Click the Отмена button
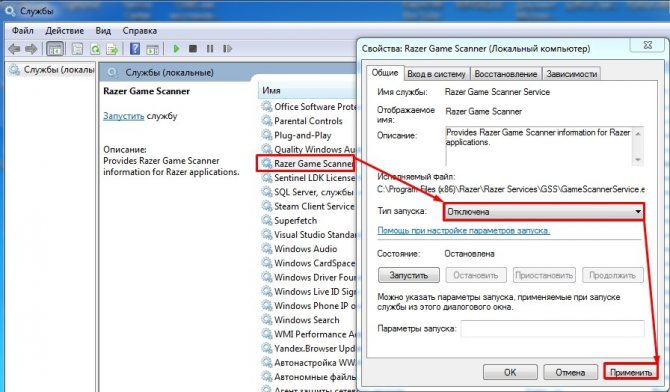The image size is (670, 392). point(570,372)
